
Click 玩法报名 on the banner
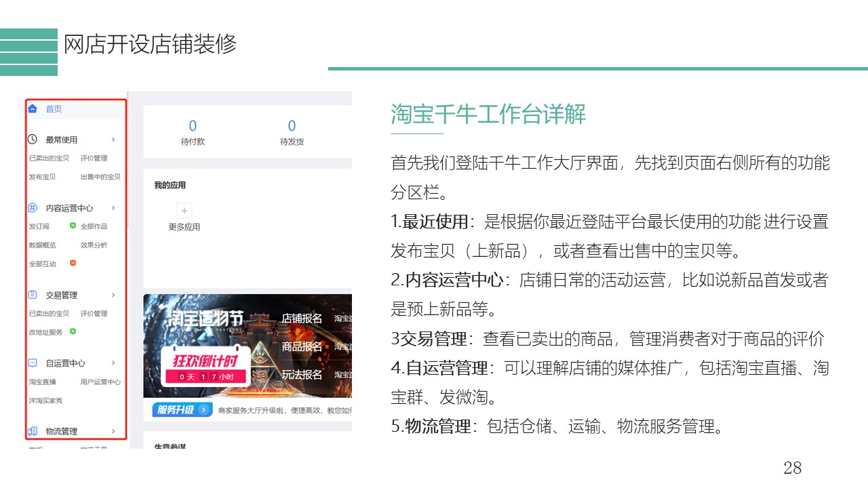pyautogui.click(x=302, y=374)
